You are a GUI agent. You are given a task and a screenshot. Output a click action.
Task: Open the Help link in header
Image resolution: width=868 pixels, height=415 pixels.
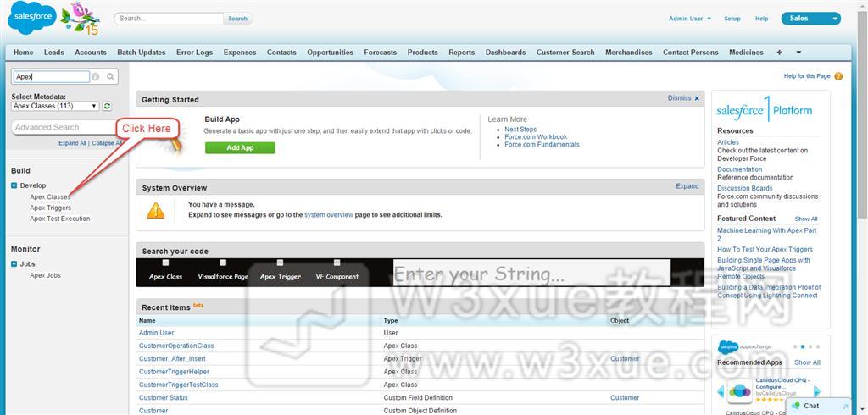pyautogui.click(x=762, y=19)
